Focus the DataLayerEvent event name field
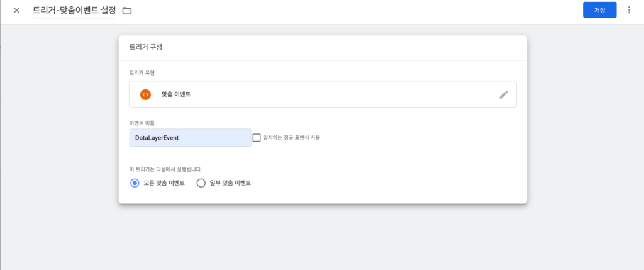Image resolution: width=644 pixels, height=270 pixels. click(x=190, y=138)
